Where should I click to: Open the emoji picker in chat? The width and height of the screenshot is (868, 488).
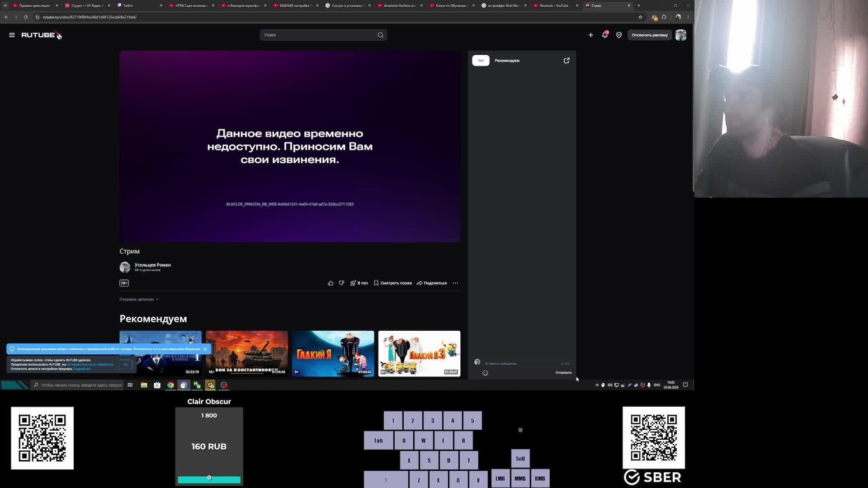click(485, 373)
